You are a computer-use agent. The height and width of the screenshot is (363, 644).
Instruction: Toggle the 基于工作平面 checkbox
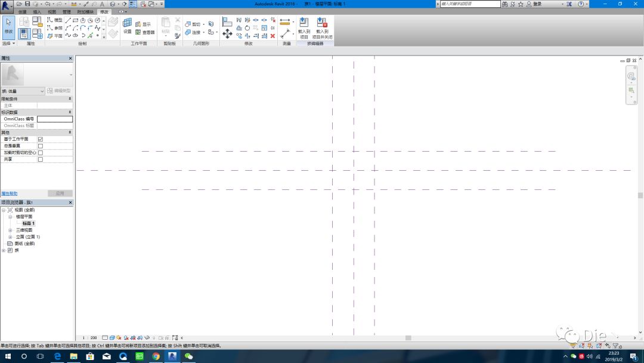(41, 139)
